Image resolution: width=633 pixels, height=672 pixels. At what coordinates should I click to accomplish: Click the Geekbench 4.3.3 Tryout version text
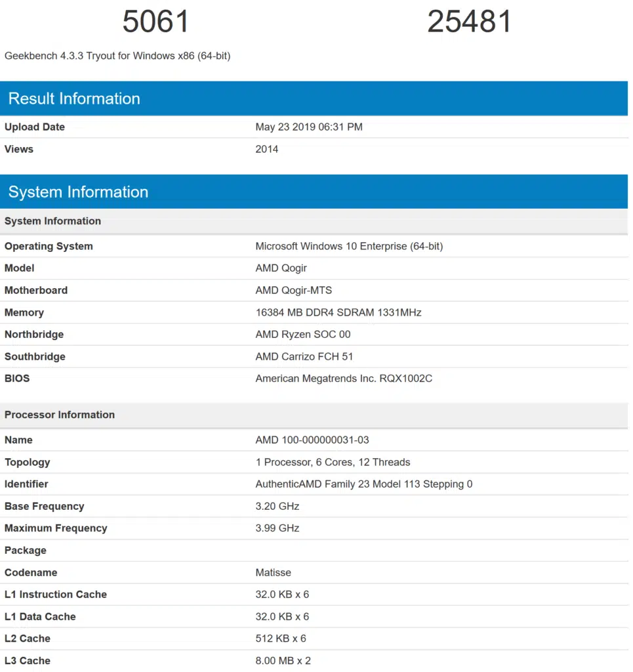117,56
